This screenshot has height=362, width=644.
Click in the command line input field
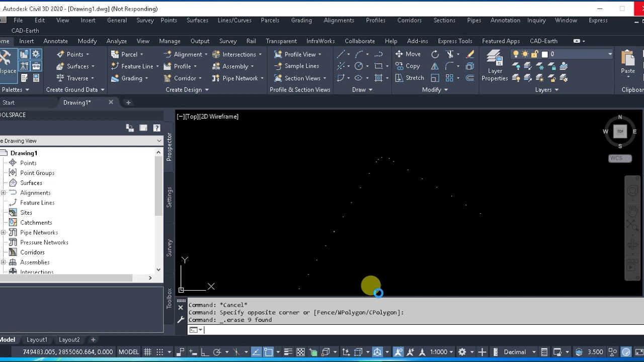(415, 330)
